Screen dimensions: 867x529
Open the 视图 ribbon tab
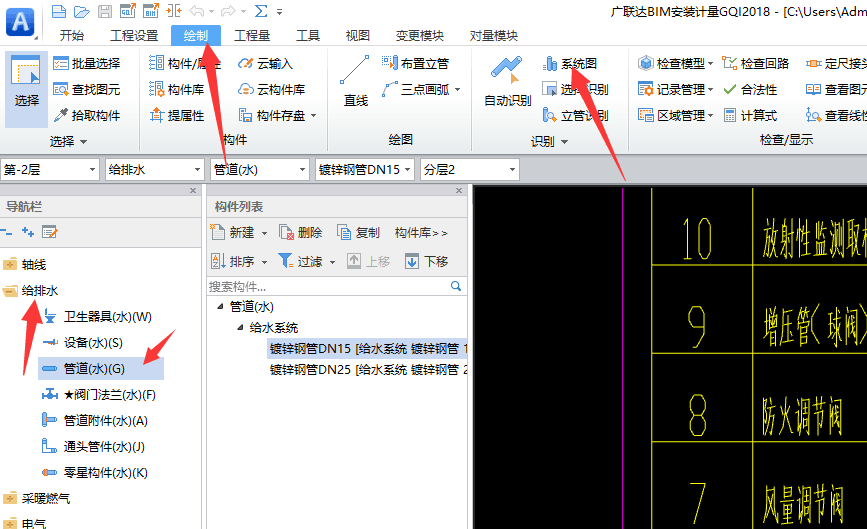pyautogui.click(x=357, y=36)
